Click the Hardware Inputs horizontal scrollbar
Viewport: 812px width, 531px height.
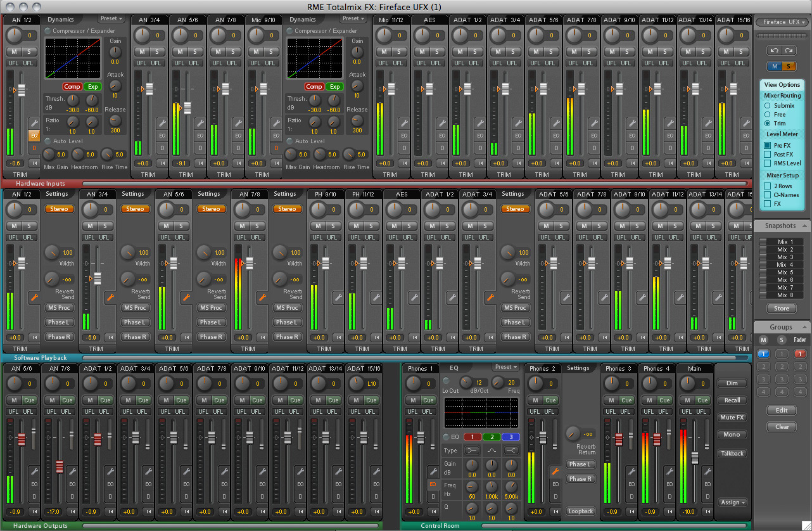[x=415, y=184]
